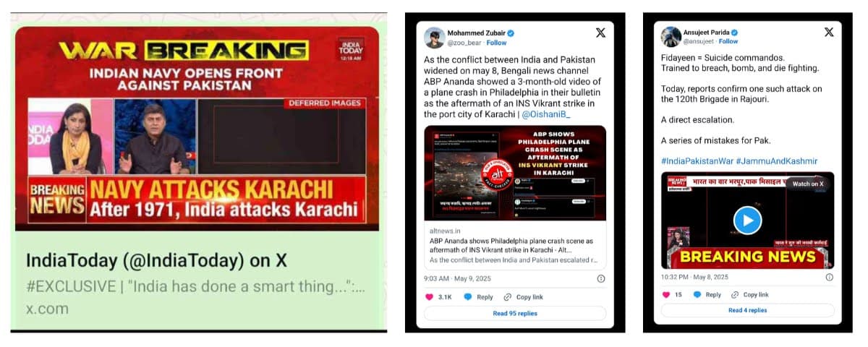Click the Watch on X button on the video
The image size is (868, 347).
pos(808,184)
